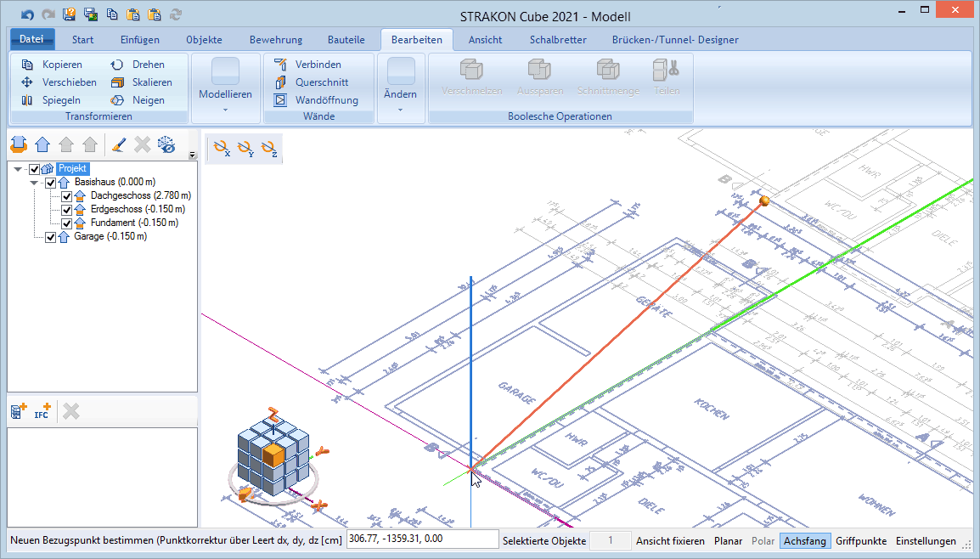Select the Skalieren scale tool
Screen dimensions: 980x559
(141, 82)
